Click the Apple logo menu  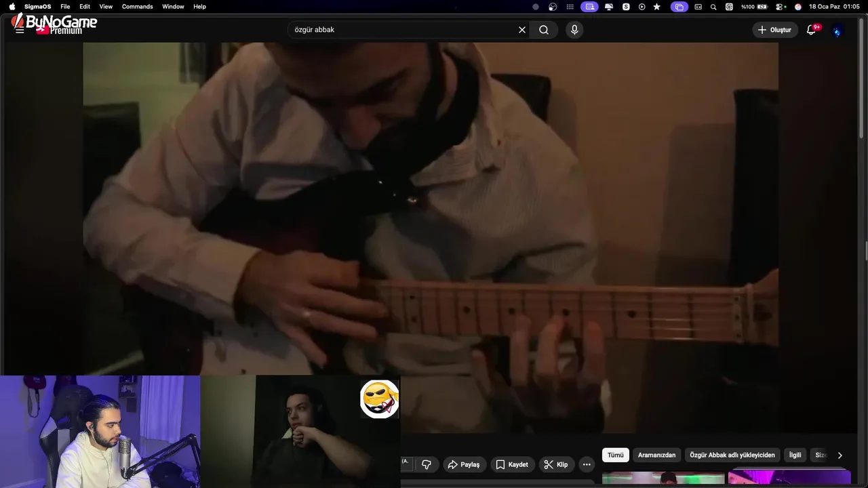tap(12, 6)
